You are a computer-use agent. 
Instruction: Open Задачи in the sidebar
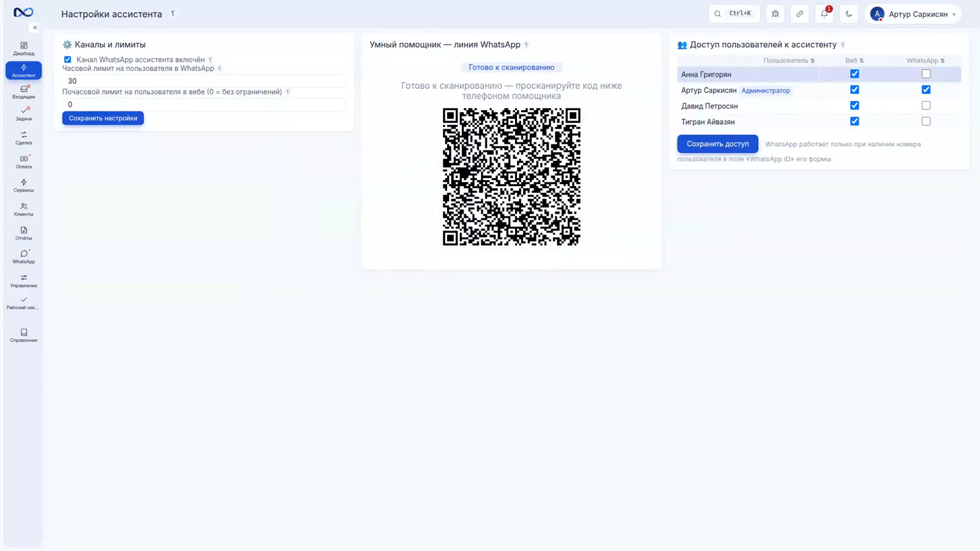tap(24, 114)
